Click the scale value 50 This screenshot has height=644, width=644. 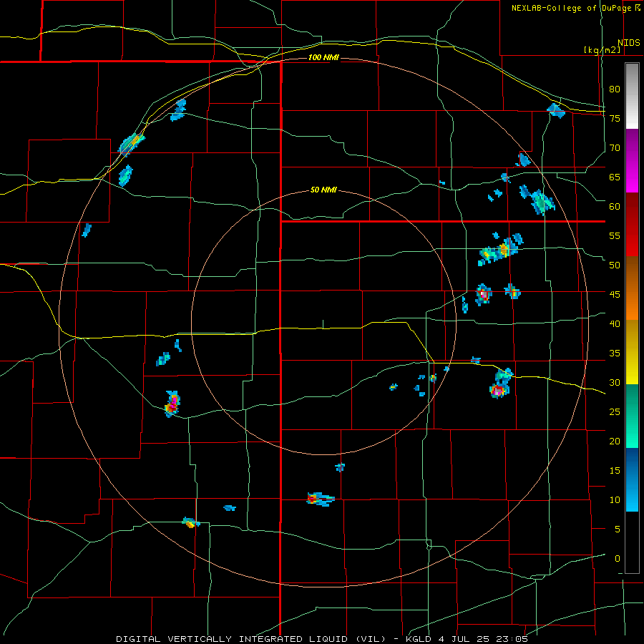click(x=615, y=265)
